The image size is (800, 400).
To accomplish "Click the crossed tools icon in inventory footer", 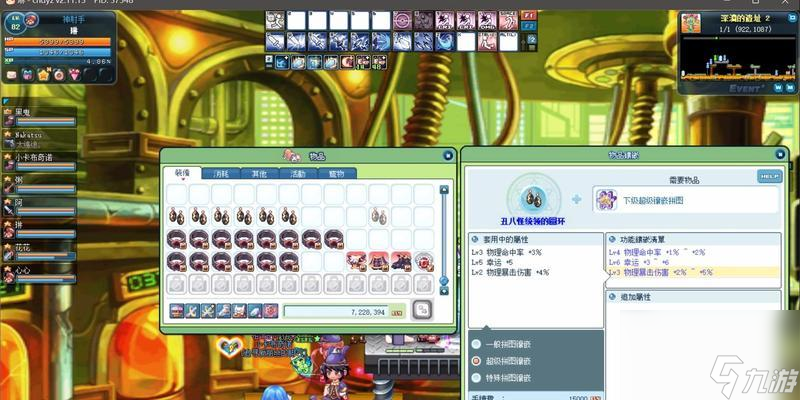I will tap(208, 310).
